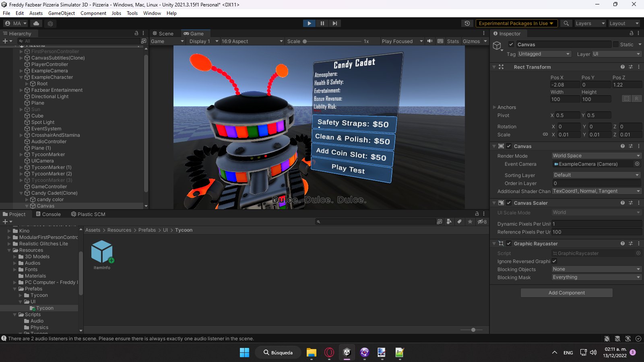Switch to the Scene tab
Viewport: 644px width, 362px height.
163,33
